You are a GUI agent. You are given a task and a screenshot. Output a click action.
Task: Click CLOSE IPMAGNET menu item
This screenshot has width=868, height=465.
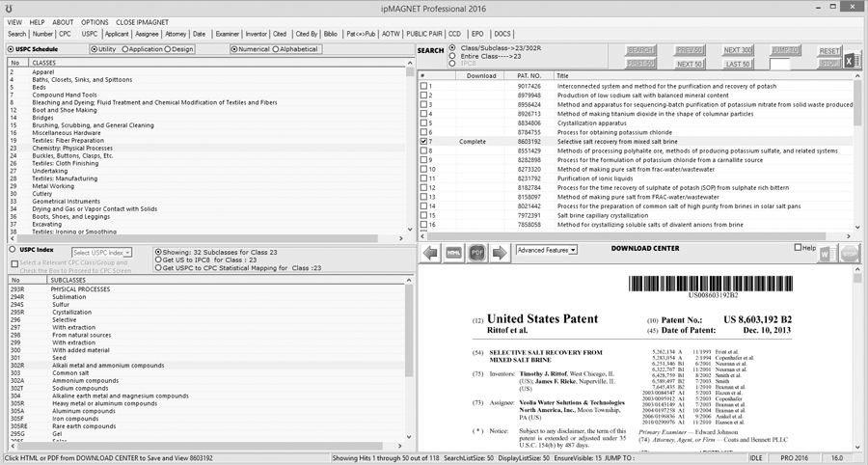(143, 23)
